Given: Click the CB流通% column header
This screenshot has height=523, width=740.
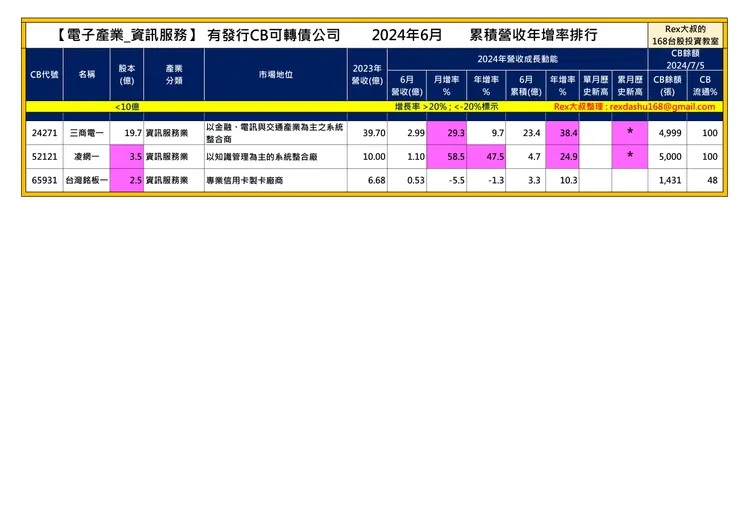Looking at the screenshot, I should tap(705, 85).
